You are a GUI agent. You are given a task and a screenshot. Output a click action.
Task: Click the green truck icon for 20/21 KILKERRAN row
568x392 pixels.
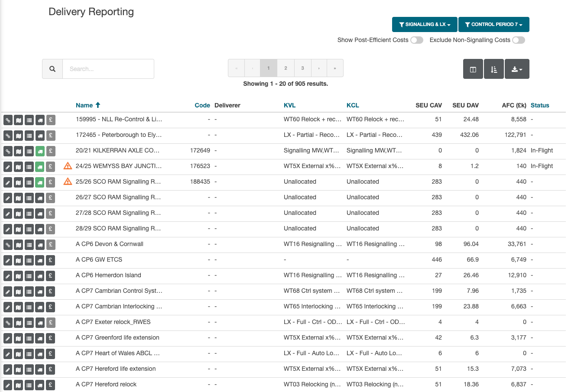(40, 151)
